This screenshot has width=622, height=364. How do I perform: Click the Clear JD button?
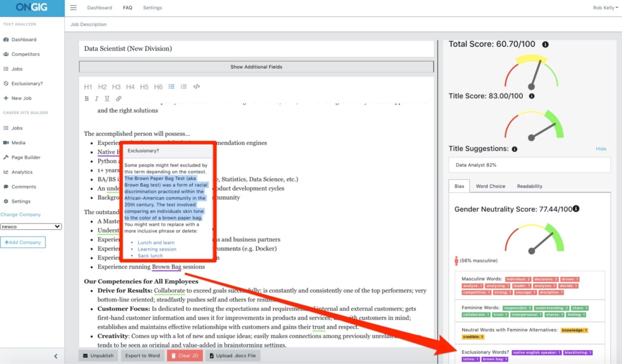pyautogui.click(x=185, y=355)
